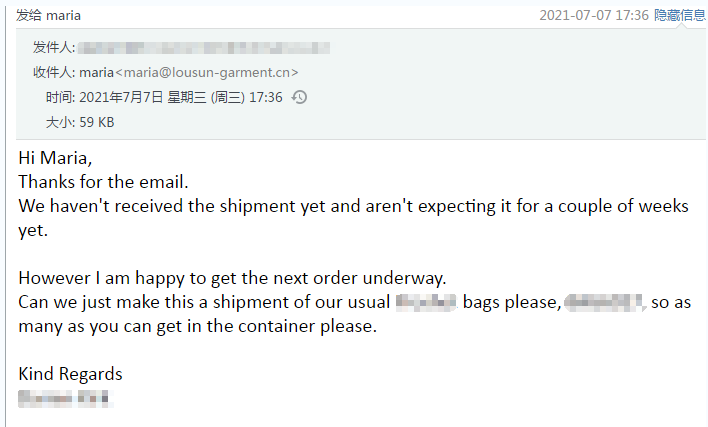This screenshot has width=708, height=427.
Task: Click the 发件人 field label
Action: coord(54,47)
